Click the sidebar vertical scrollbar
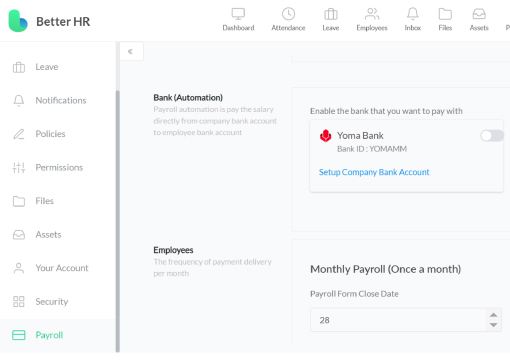Viewport: 510px width, 360px height. point(117,221)
